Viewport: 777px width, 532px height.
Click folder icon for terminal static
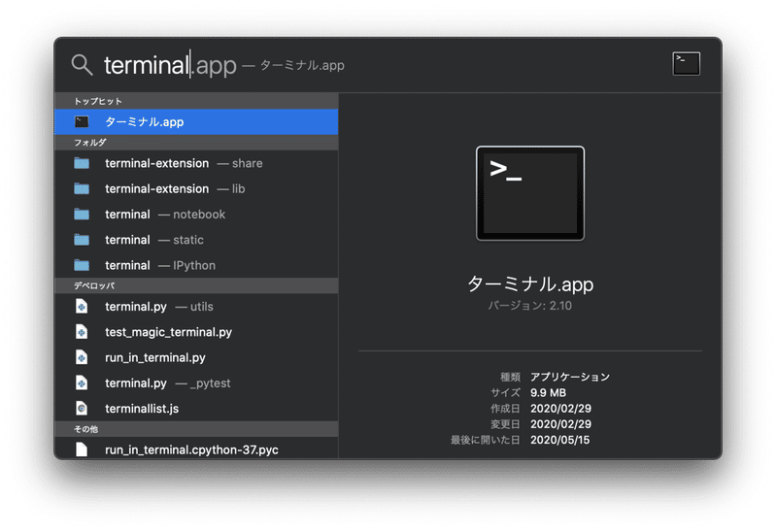pos(82,240)
